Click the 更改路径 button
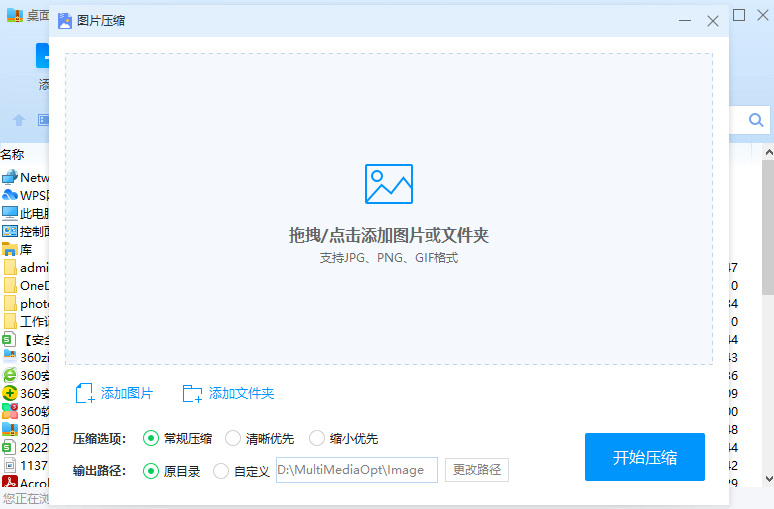The width and height of the screenshot is (774, 509). [477, 470]
